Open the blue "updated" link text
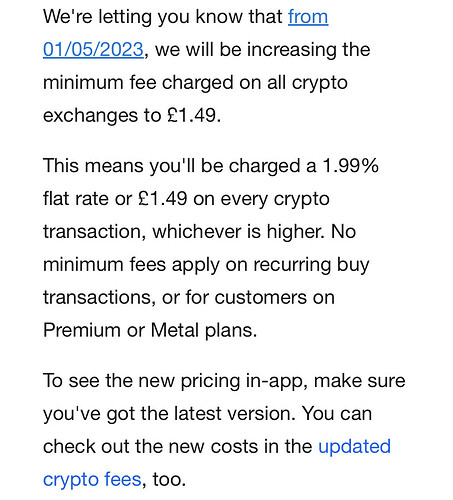 pos(354,446)
